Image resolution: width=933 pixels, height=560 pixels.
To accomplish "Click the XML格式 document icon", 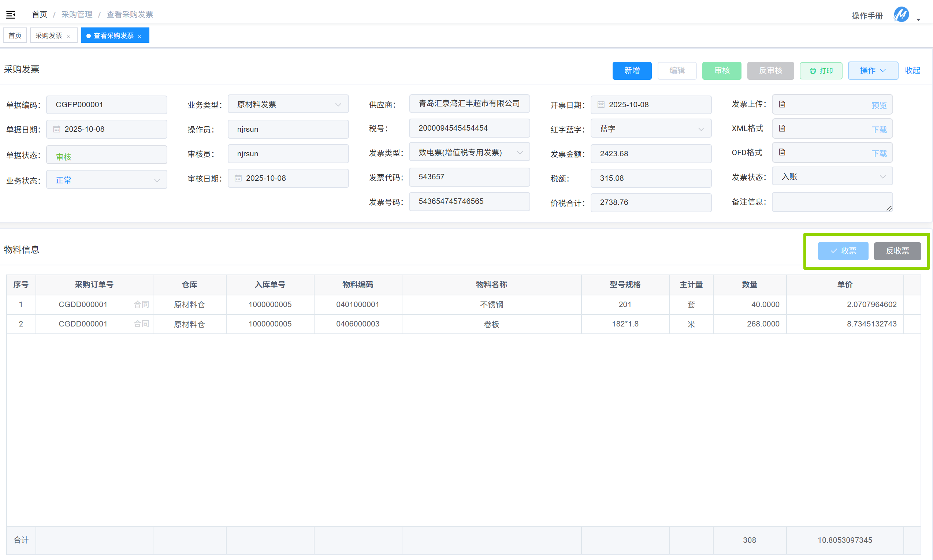I will pos(782,128).
